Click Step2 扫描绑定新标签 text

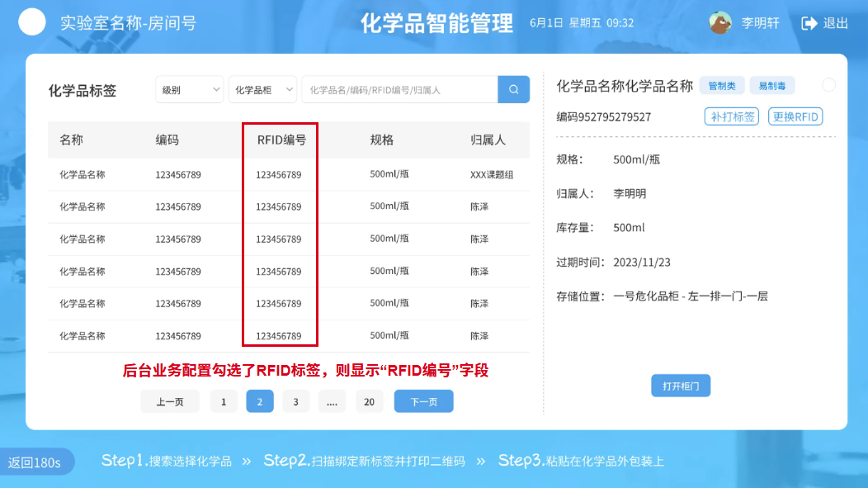[364, 461]
